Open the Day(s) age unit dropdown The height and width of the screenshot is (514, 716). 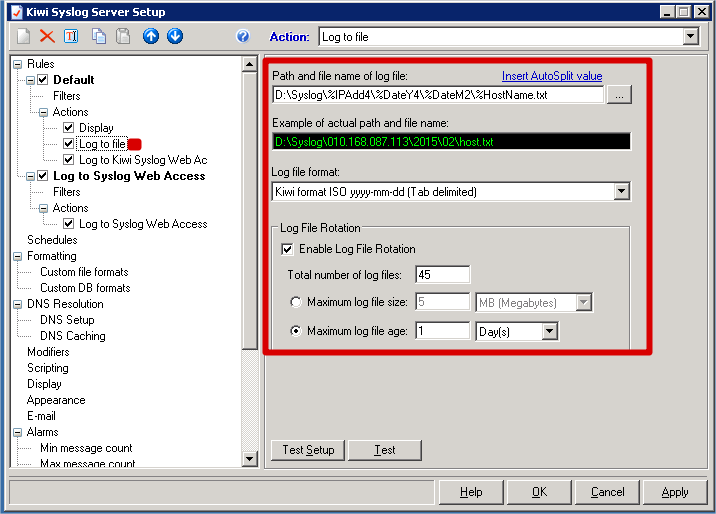(x=550, y=331)
